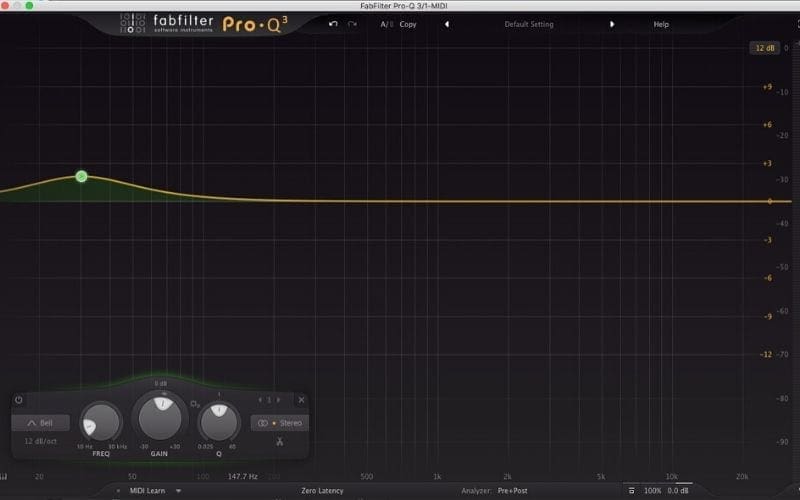Viewport: 800px width, 500px height.
Task: Click the 100% gain scale value
Action: [653, 491]
